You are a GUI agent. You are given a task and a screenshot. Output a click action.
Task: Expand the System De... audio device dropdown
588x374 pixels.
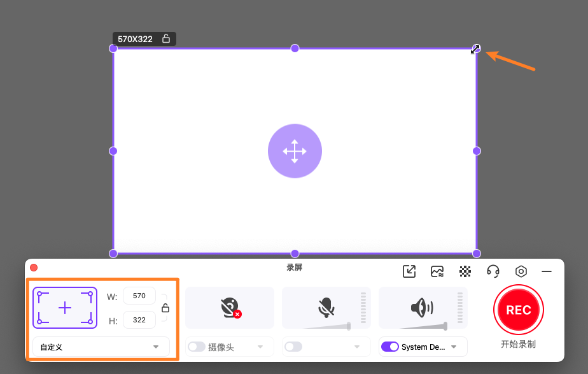454,347
